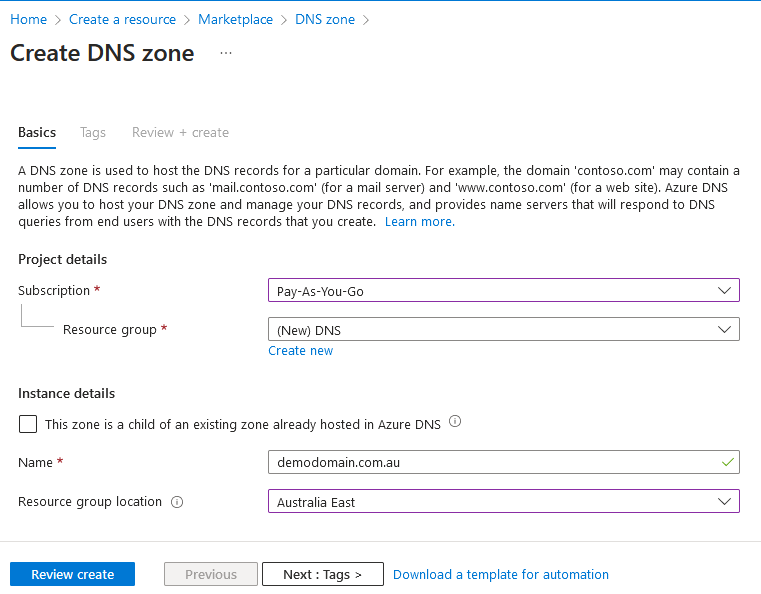The image size is (761, 594).
Task: Open the Learn more link
Action: tap(419, 221)
